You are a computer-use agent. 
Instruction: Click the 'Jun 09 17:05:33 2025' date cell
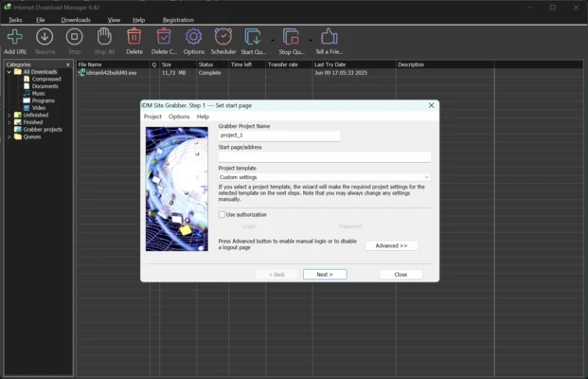pyautogui.click(x=341, y=73)
